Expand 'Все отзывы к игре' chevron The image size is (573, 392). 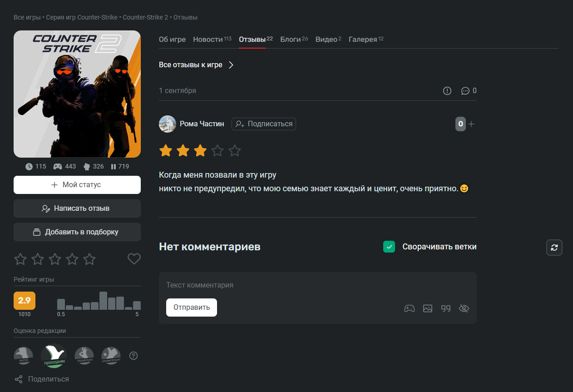click(x=231, y=65)
